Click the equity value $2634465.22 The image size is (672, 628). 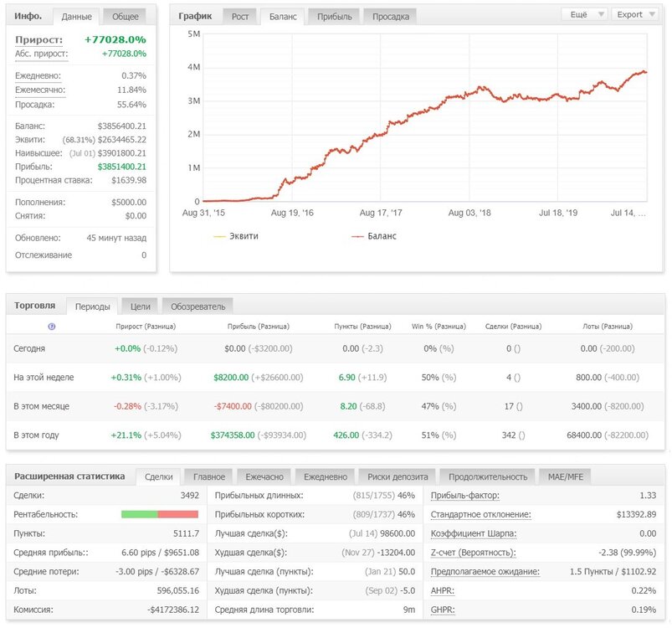[121, 140]
